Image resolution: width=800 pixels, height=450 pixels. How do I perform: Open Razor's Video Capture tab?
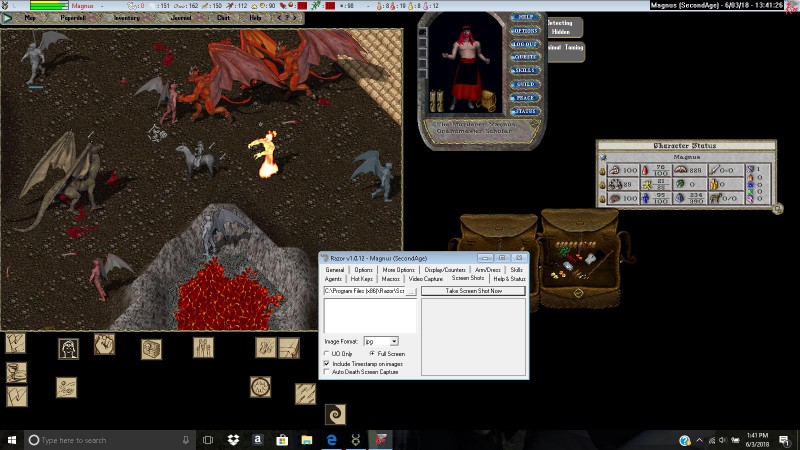tap(426, 279)
